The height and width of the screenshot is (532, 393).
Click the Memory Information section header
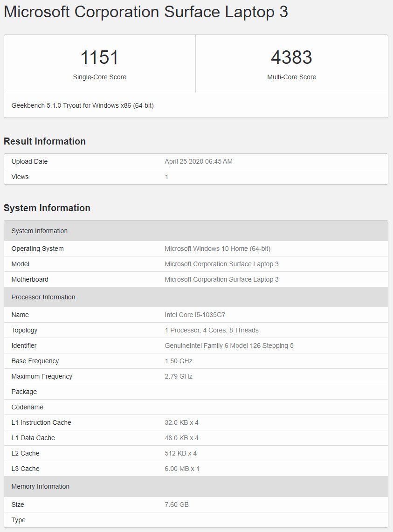[196, 486]
